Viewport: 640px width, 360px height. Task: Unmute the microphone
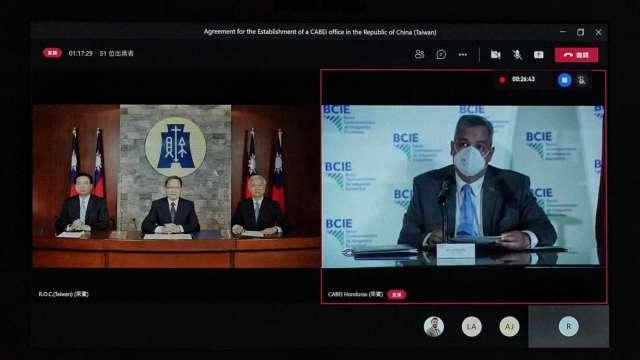pos(517,54)
